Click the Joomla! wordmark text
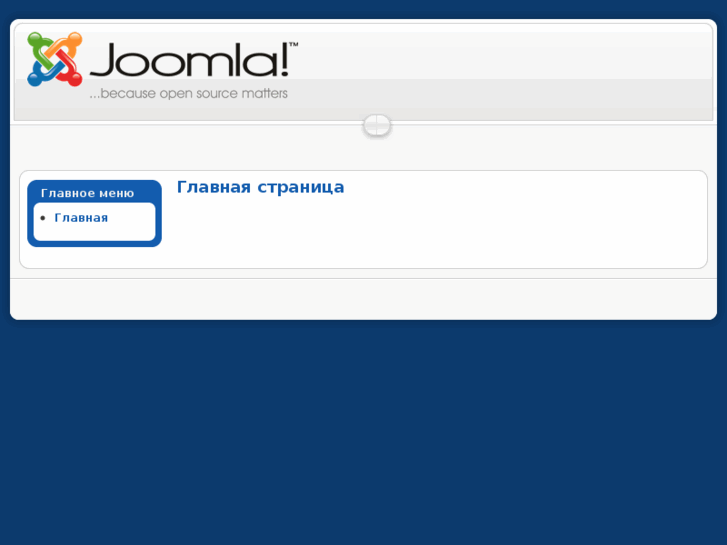 [x=190, y=59]
